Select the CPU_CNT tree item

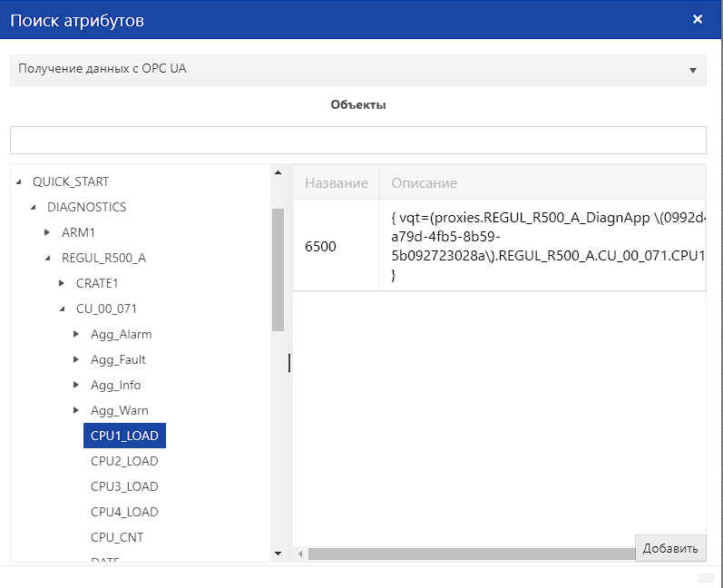click(x=117, y=537)
